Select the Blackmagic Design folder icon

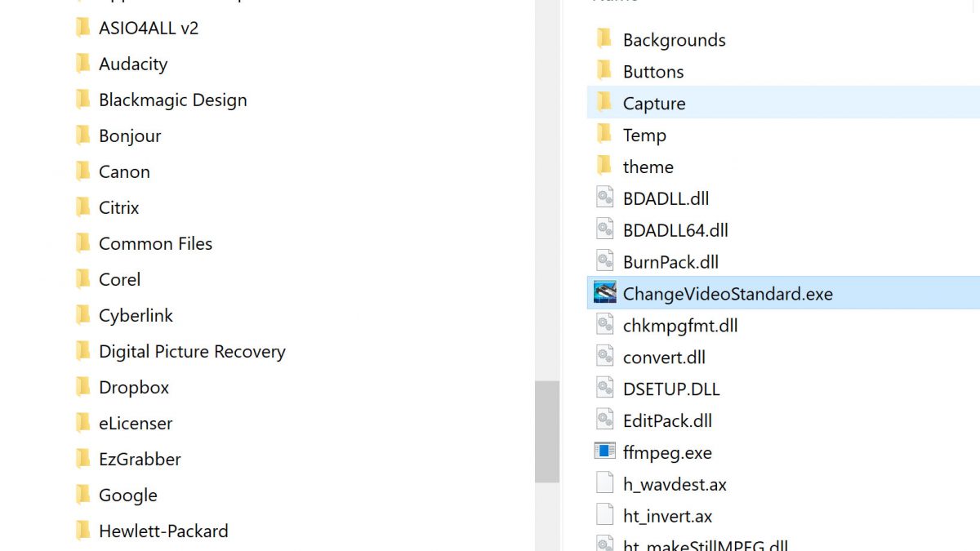tap(82, 100)
